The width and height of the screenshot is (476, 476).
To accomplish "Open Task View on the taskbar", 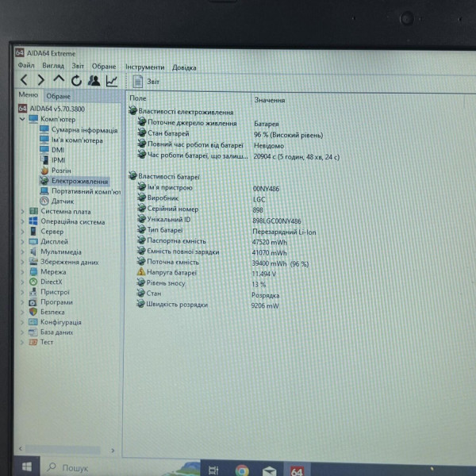I will (213, 470).
